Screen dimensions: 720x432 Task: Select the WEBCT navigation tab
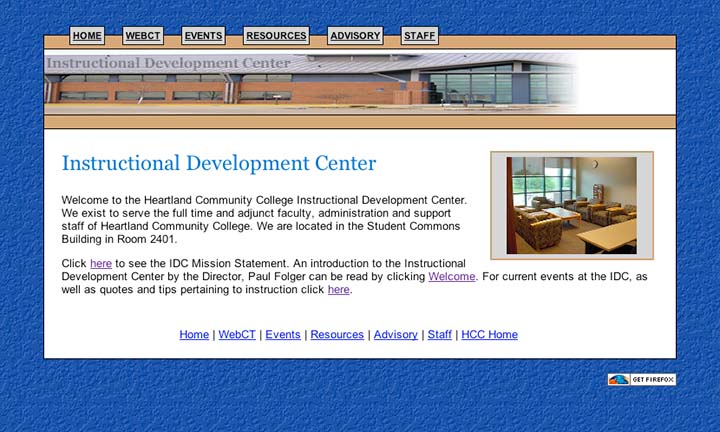(143, 36)
